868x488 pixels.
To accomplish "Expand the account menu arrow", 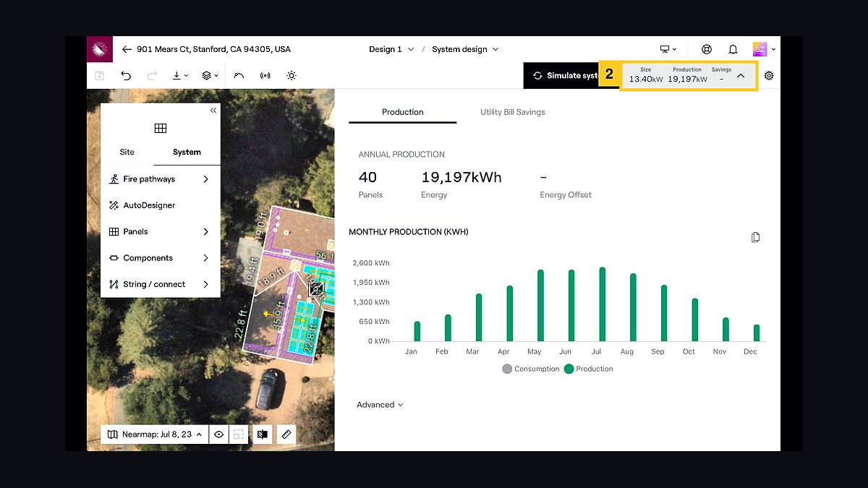I will tap(773, 49).
